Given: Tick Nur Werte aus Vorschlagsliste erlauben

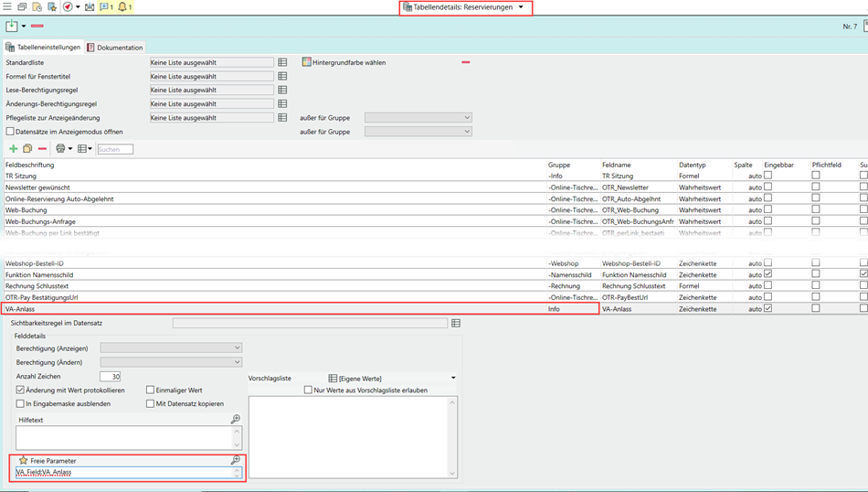Looking at the screenshot, I should tap(308, 390).
